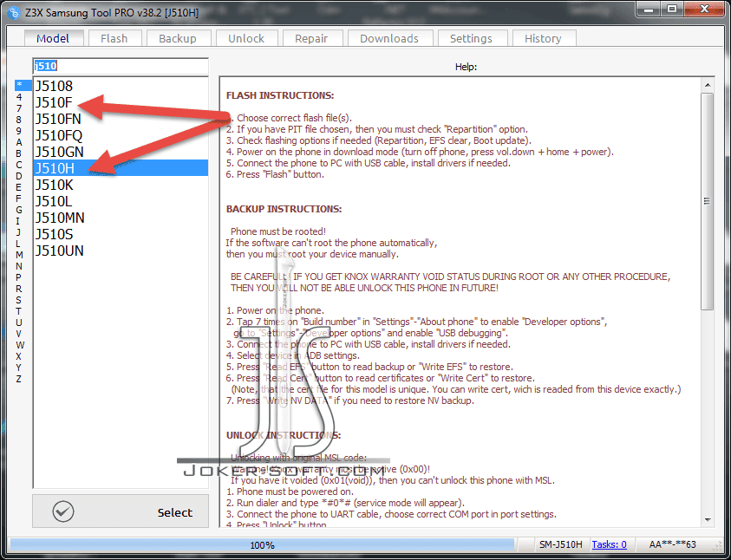Filter models by letter D
This screenshot has width=731, height=560.
pyautogui.click(x=19, y=176)
